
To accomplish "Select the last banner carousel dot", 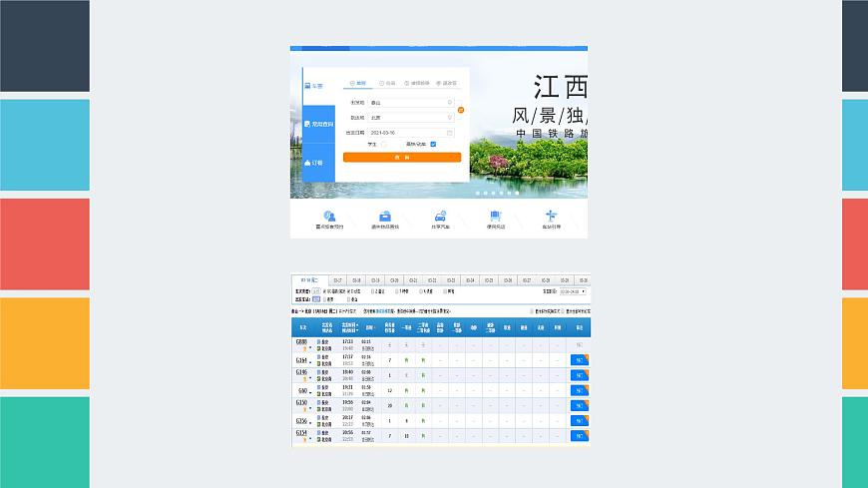I will [517, 193].
